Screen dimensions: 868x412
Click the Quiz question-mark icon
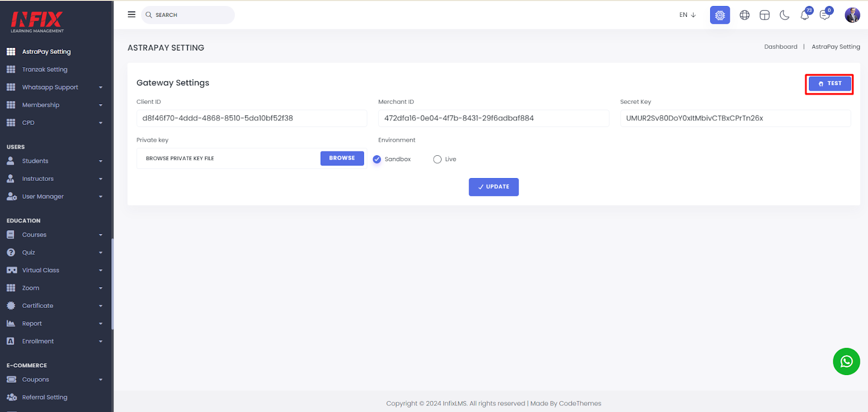point(10,252)
